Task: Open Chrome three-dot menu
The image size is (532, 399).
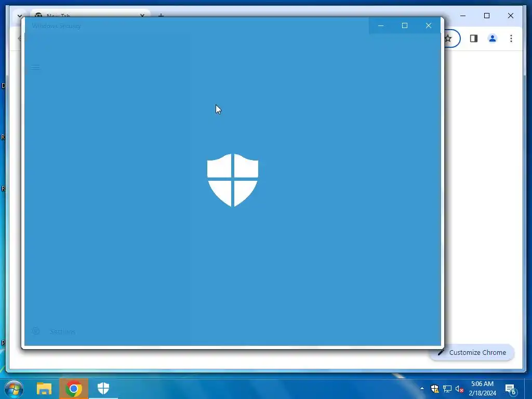Action: 511,38
